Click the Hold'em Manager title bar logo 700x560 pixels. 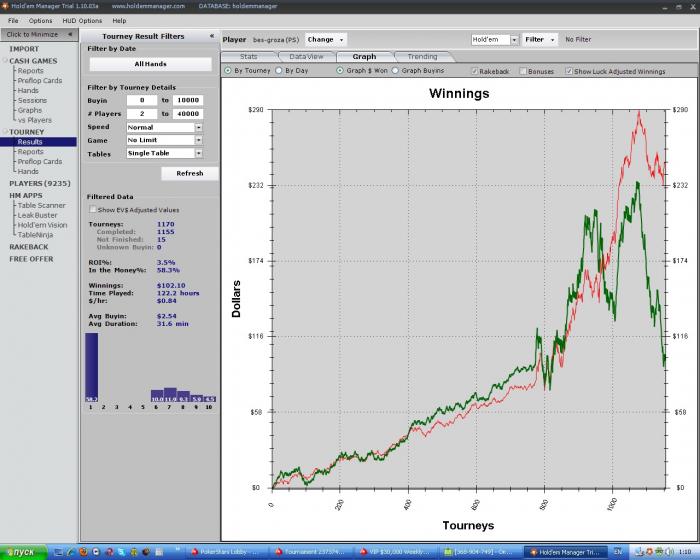(6, 6)
